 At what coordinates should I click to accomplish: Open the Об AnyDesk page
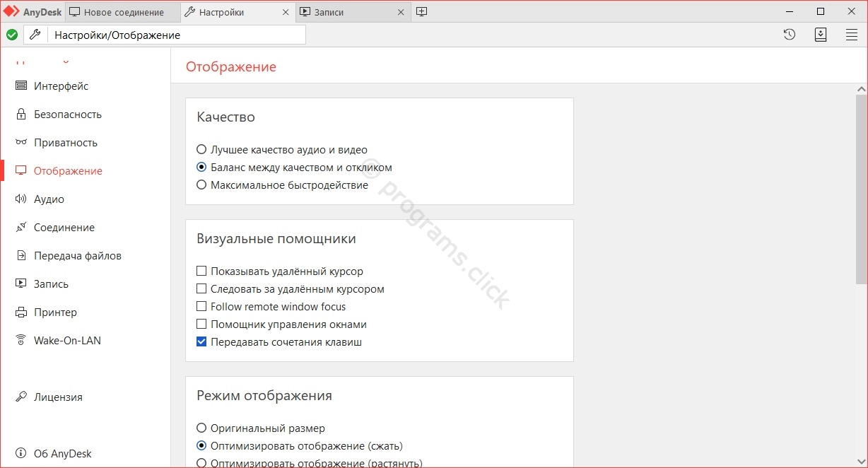click(63, 454)
